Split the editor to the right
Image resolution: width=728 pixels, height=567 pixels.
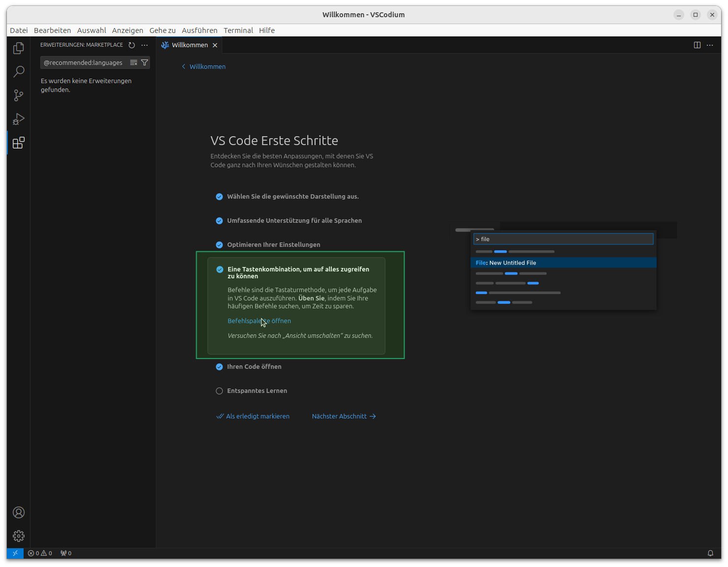coord(697,45)
